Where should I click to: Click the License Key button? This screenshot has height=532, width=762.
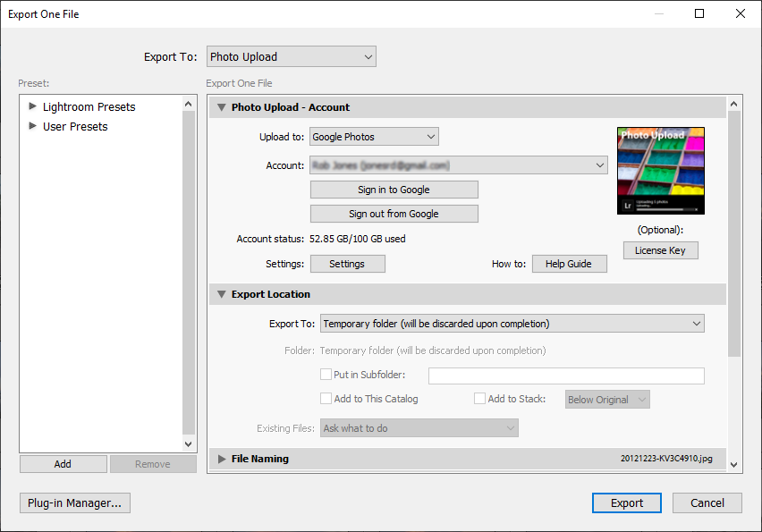pyautogui.click(x=660, y=250)
